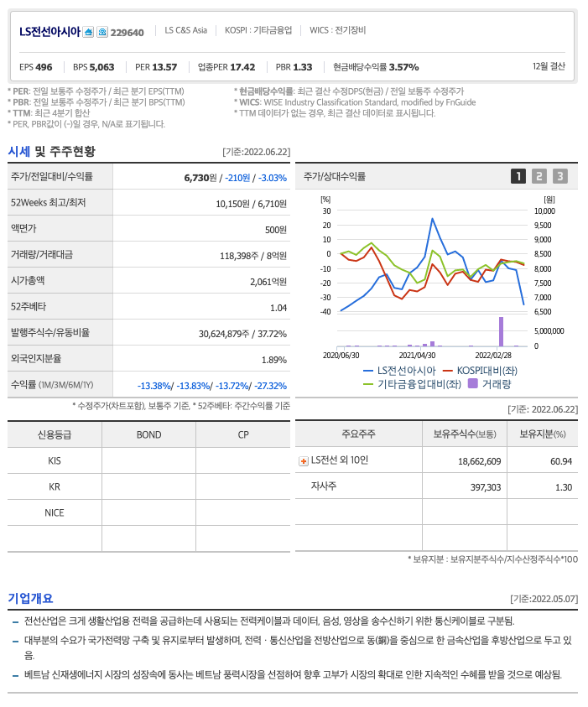Screen dimensions: 588x707
Task: Select the 시가총액 value 2,061억원
Action: (268, 282)
